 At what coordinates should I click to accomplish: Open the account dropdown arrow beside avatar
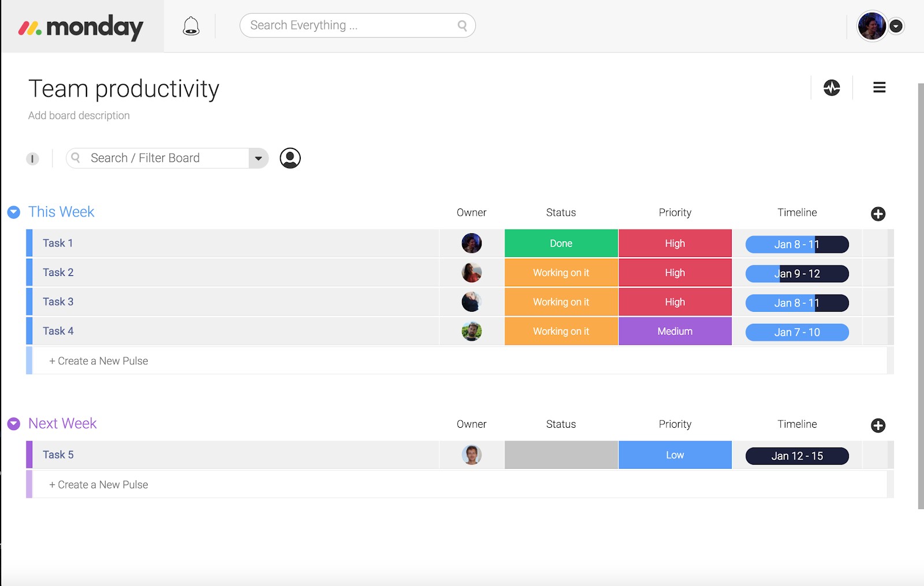pos(896,26)
